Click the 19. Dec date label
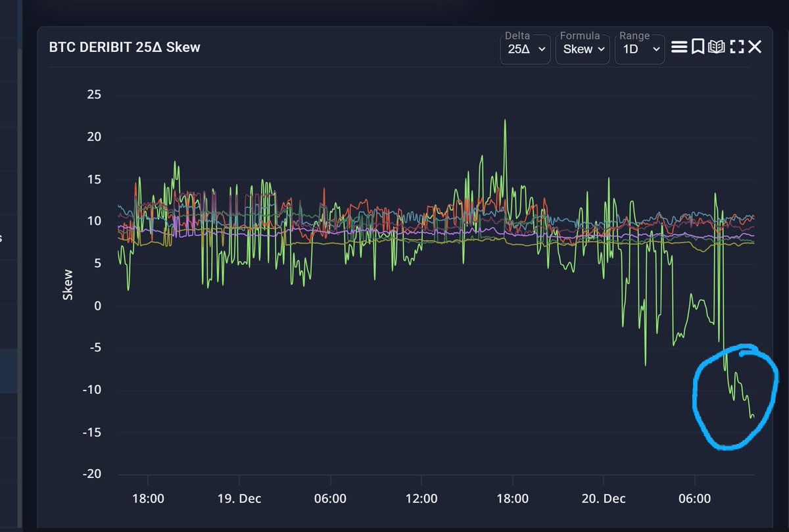This screenshot has height=532, width=789. pos(239,498)
